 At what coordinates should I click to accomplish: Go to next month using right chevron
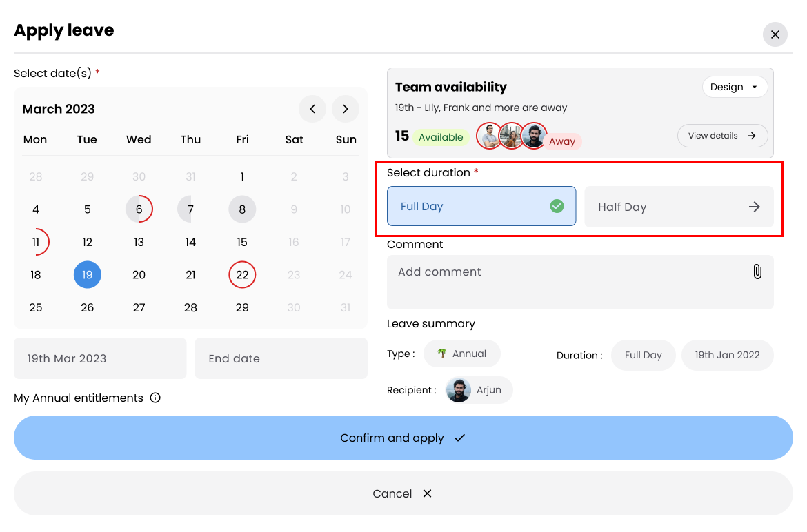pos(345,109)
